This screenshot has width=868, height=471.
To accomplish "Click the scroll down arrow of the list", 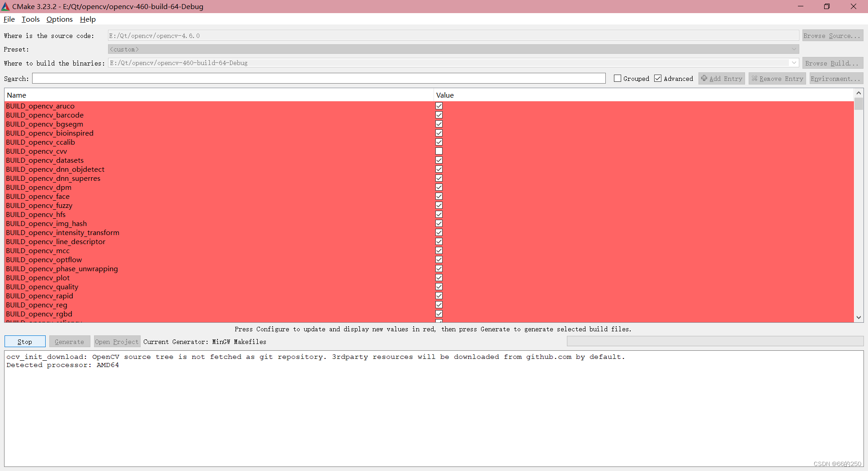I will (859, 318).
